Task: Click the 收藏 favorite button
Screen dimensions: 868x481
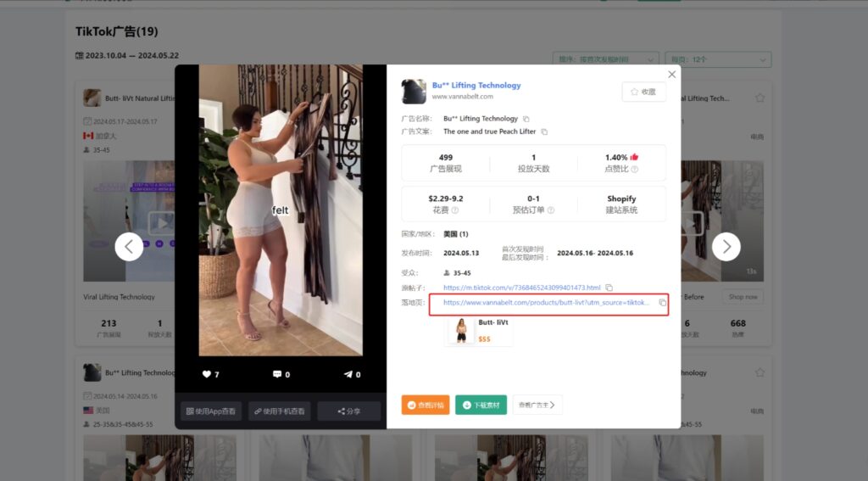Action: pyautogui.click(x=644, y=92)
